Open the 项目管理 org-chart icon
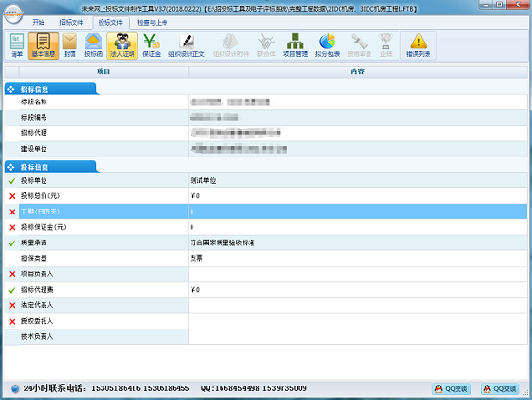The height and width of the screenshot is (400, 532). pyautogui.click(x=295, y=45)
